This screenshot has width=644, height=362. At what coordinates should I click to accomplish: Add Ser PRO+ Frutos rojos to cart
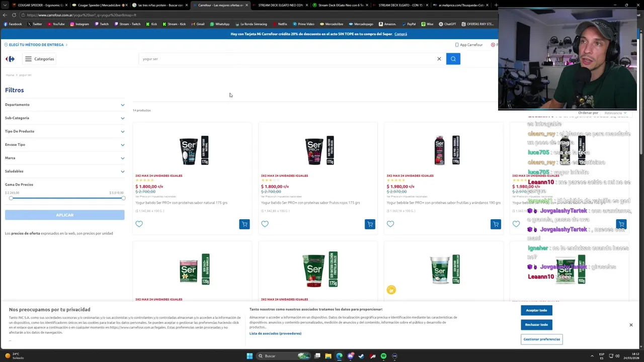[x=370, y=224]
